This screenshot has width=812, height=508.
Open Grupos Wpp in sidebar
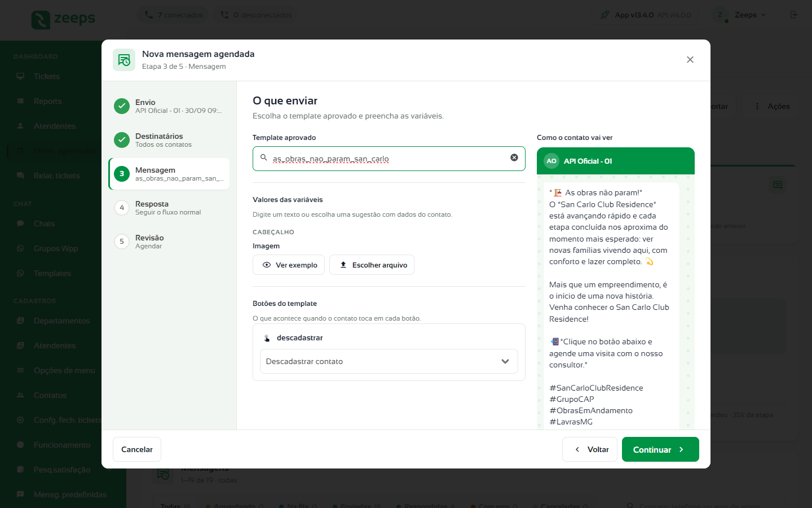[x=56, y=248]
